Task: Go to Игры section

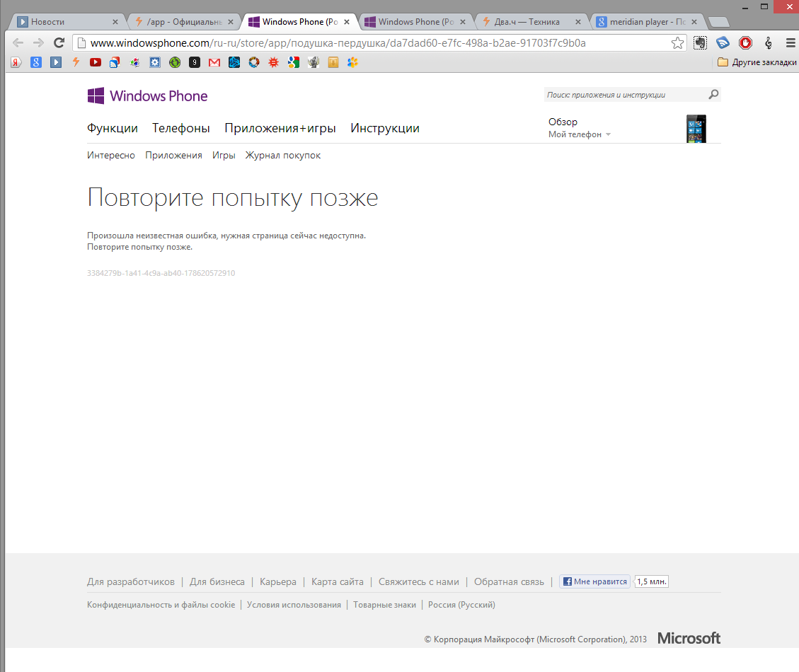Action: pos(224,156)
